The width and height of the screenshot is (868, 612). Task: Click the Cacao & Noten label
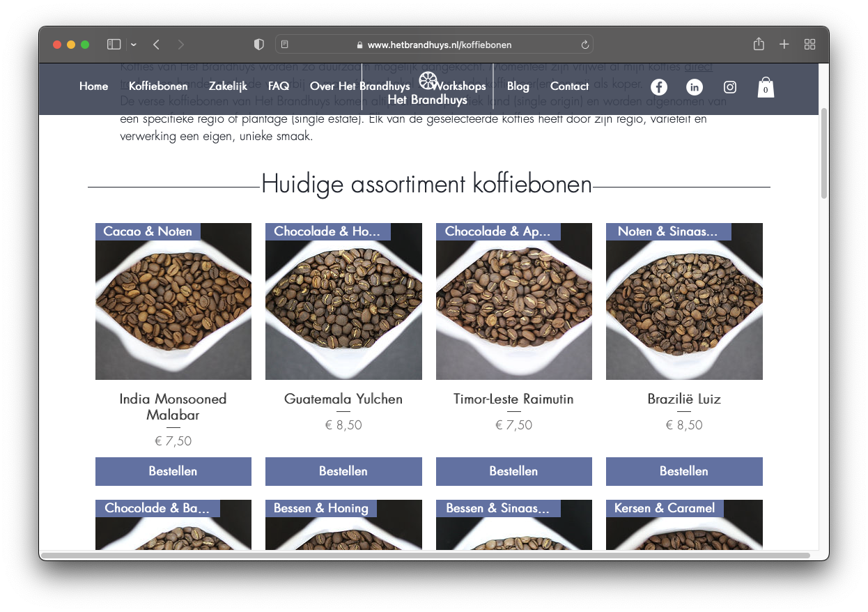tap(148, 231)
